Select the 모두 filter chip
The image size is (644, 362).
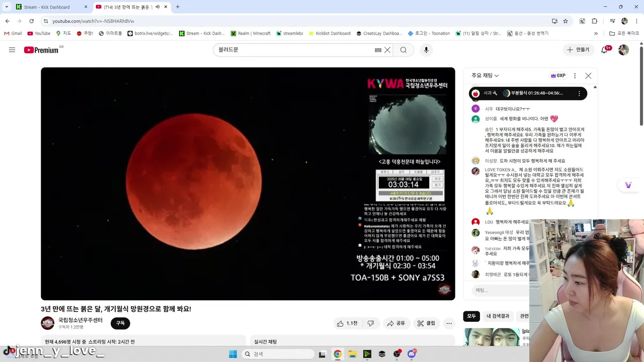(471, 316)
